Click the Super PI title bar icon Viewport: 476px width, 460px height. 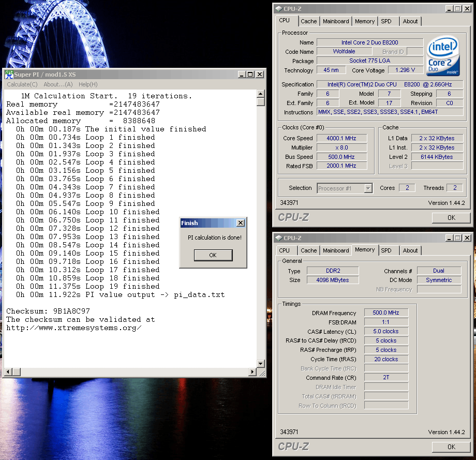[9, 75]
